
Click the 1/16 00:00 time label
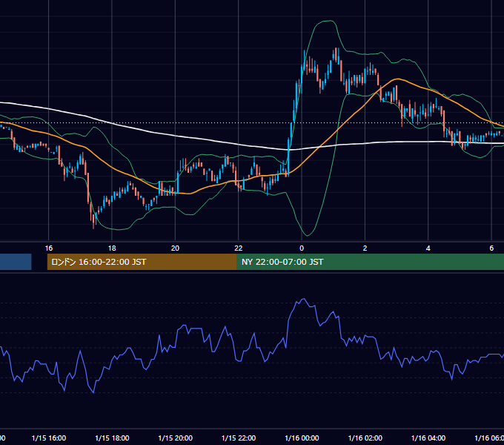tap(302, 438)
